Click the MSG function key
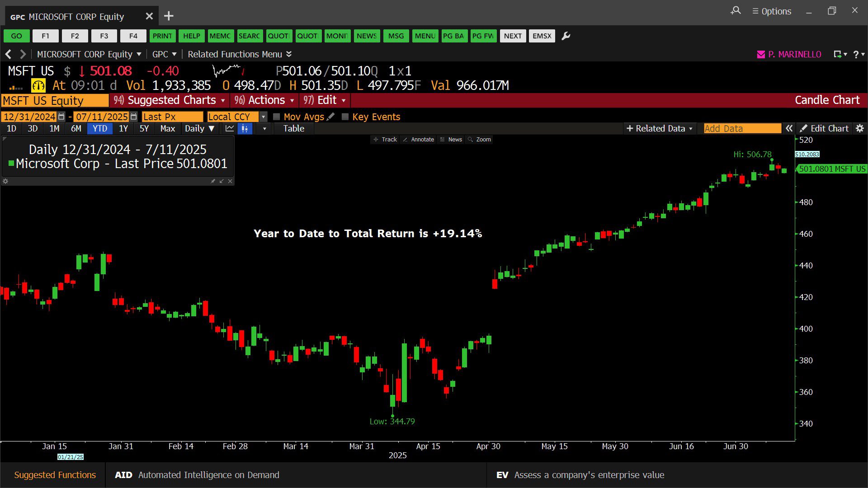Screen dimensions: 868x488 click(396, 36)
